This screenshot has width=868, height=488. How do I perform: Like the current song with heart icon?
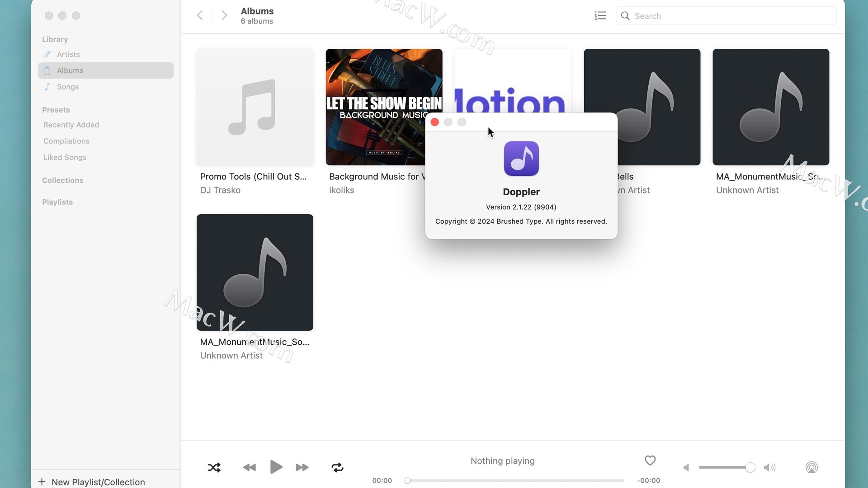pos(650,460)
